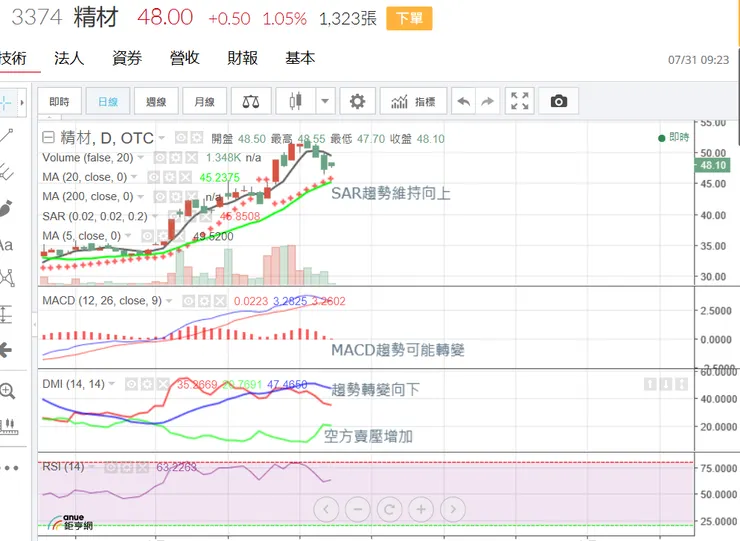740x541 pixels.
Task: Remove the Volume indicator
Action: 191,157
